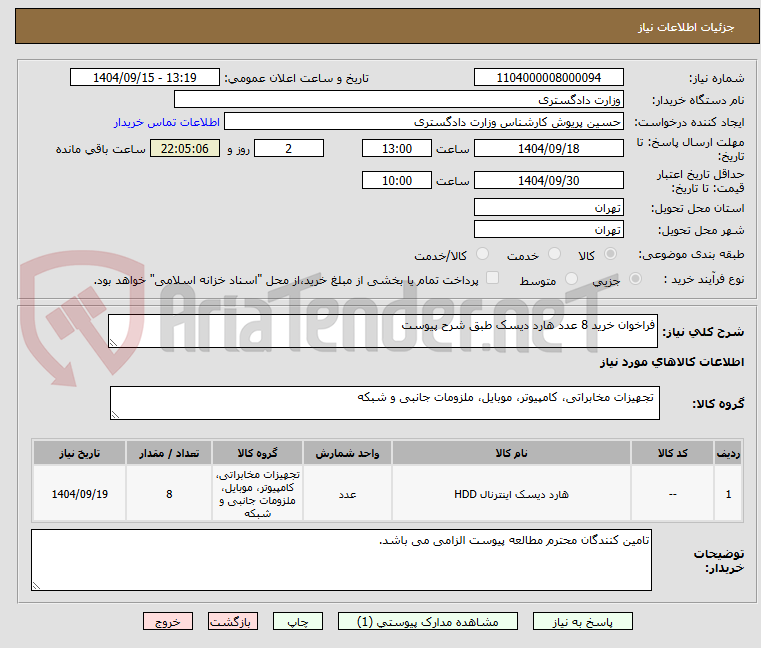Click the عدد unit cell
This screenshot has width=761, height=648.
coord(347,494)
